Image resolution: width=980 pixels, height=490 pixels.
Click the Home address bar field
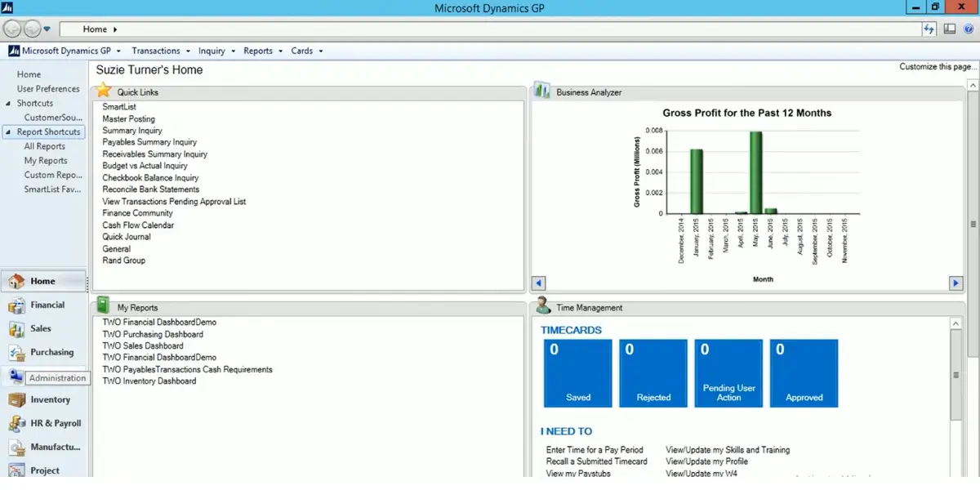490,29
